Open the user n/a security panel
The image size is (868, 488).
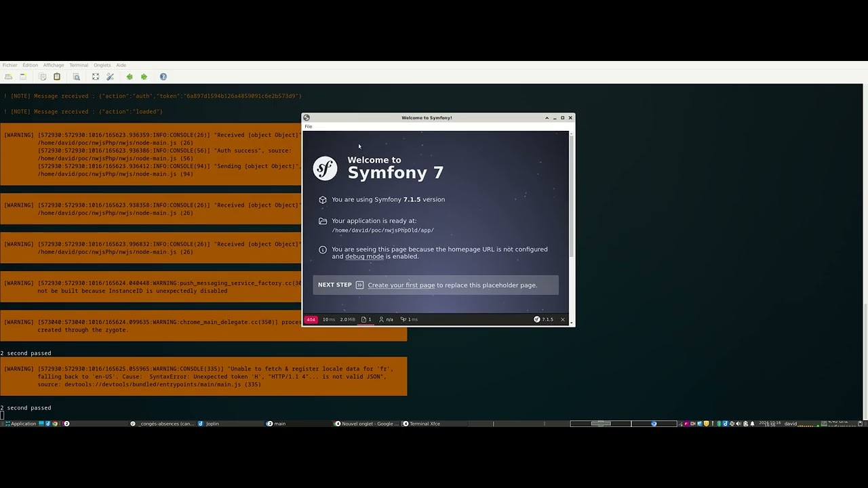[x=386, y=319]
